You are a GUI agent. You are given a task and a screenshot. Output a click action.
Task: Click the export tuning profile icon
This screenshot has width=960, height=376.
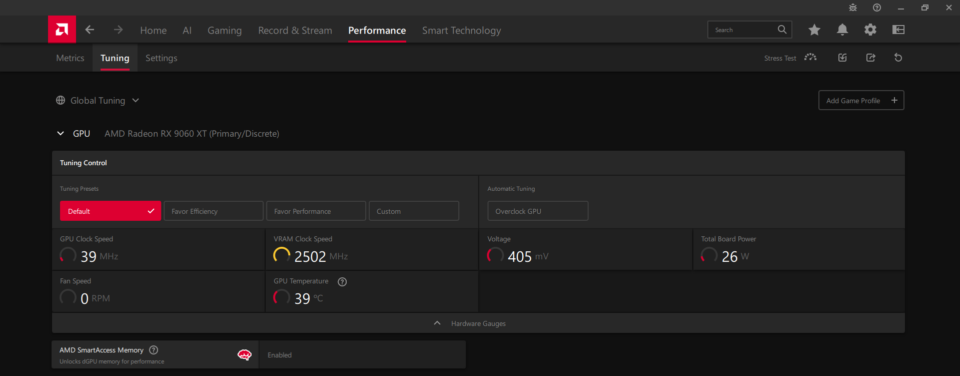(870, 58)
